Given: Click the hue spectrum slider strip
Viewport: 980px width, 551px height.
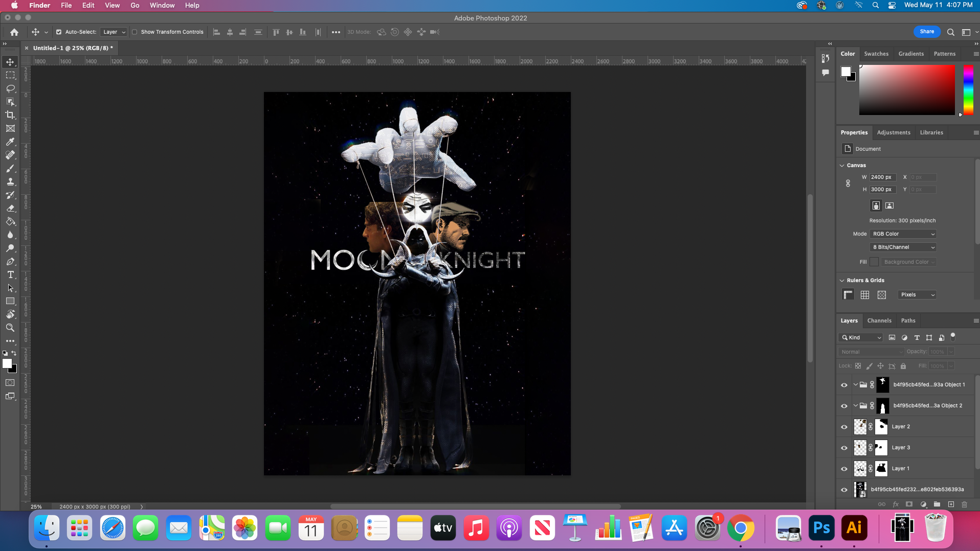Looking at the screenshot, I should 968,90.
